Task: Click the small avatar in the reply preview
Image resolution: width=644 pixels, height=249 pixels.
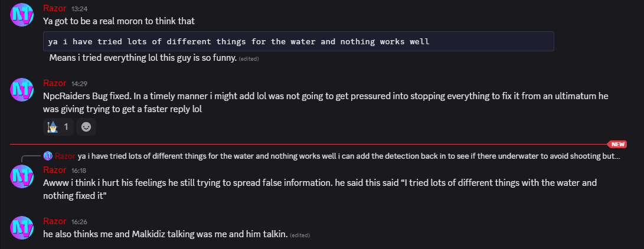Action: click(x=48, y=156)
